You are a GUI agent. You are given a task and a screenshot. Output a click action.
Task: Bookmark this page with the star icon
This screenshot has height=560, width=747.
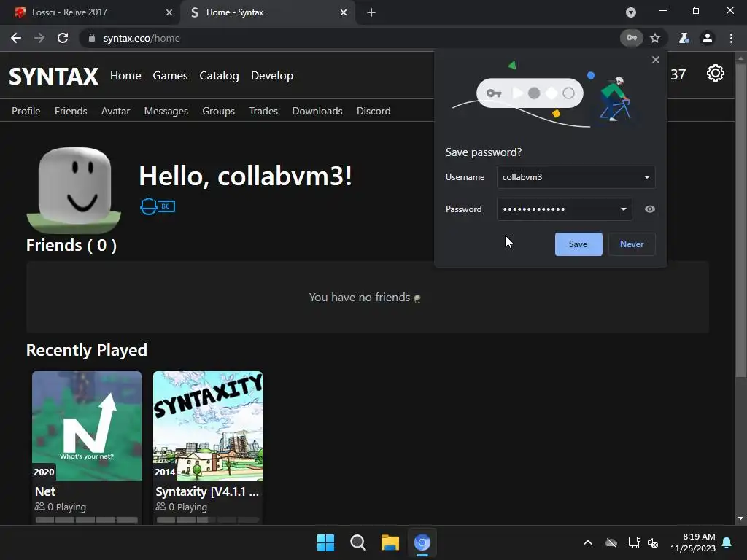[655, 38]
